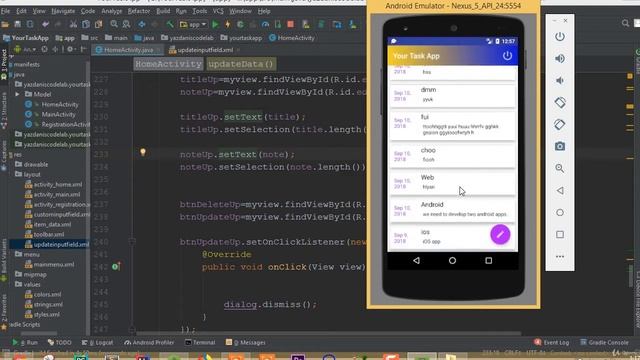Select item_data.xml in the project tree
The height and width of the screenshot is (360, 640).
[x=48, y=224]
